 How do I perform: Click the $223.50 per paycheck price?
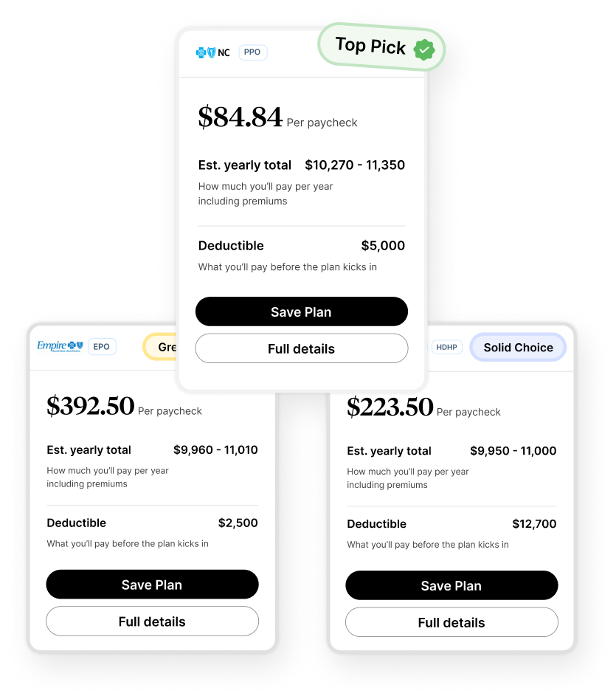390,407
